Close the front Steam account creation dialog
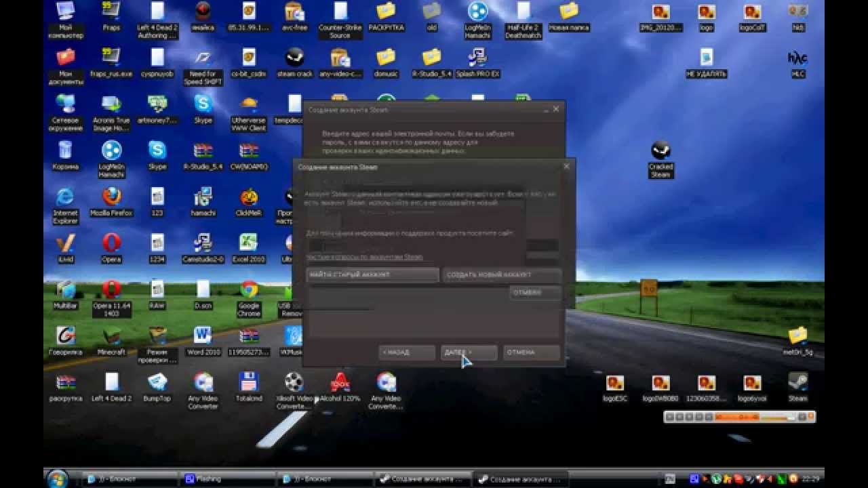The width and height of the screenshot is (868, 488). 566,167
